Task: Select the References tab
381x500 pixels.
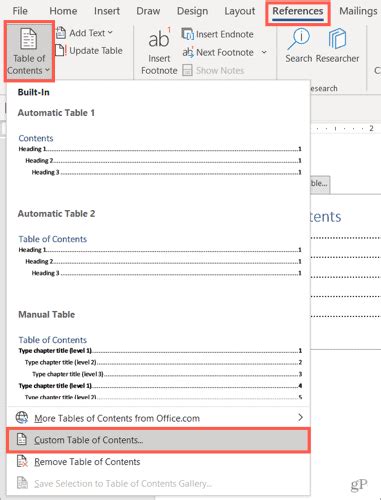Action: click(x=298, y=11)
